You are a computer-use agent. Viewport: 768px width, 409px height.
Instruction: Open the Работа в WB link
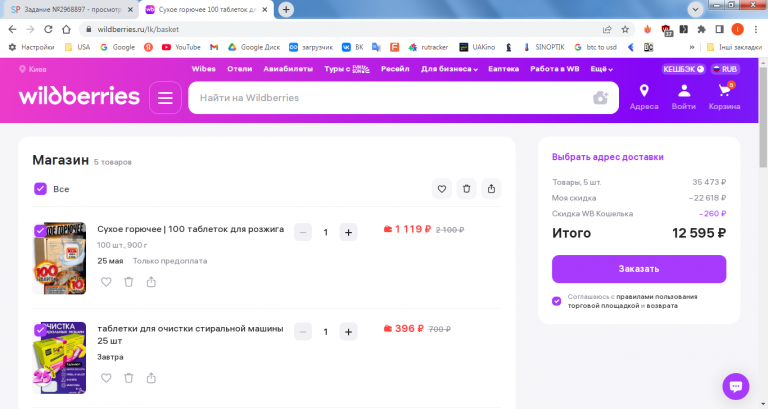(x=554, y=69)
